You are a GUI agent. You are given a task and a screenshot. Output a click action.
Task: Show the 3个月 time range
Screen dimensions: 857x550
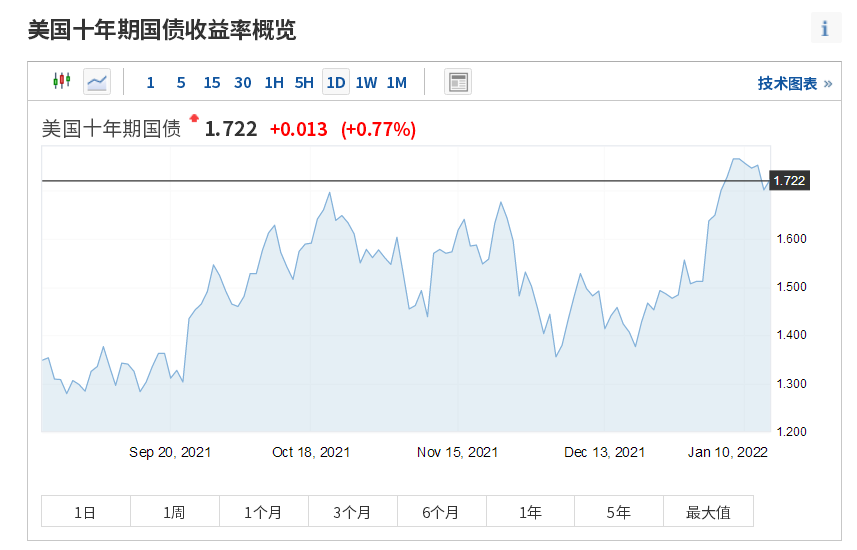pos(352,512)
